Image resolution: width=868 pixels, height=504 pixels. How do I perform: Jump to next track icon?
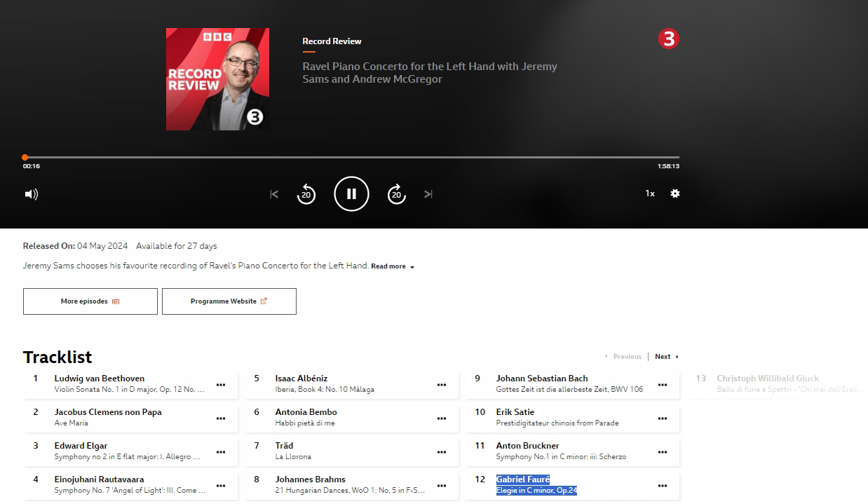click(x=428, y=194)
